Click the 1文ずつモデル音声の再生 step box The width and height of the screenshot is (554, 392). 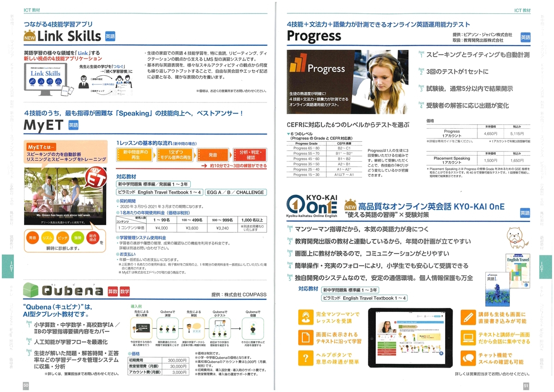[176, 155]
